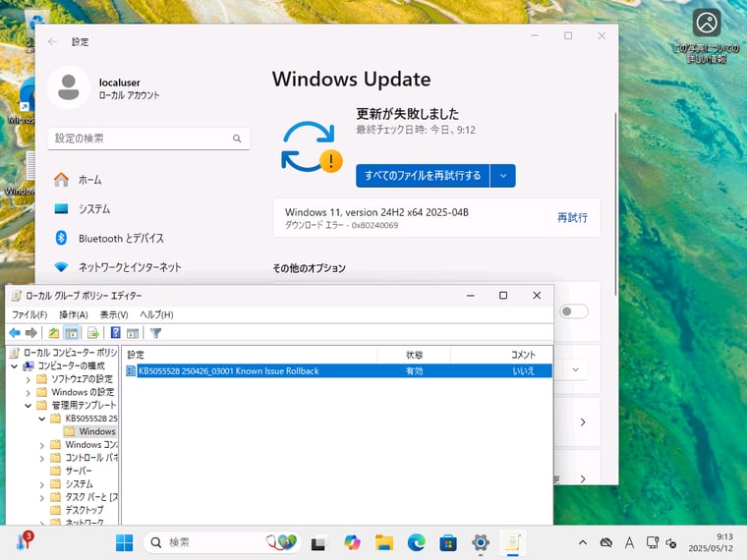Click the IME 'A' input mode indicator

click(629, 542)
